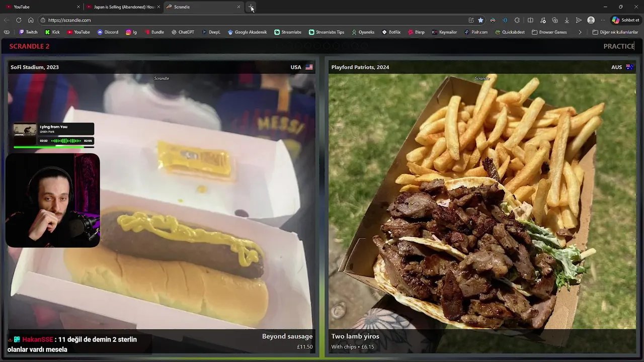
Task: Open Kick bookmark
Action: (52, 32)
